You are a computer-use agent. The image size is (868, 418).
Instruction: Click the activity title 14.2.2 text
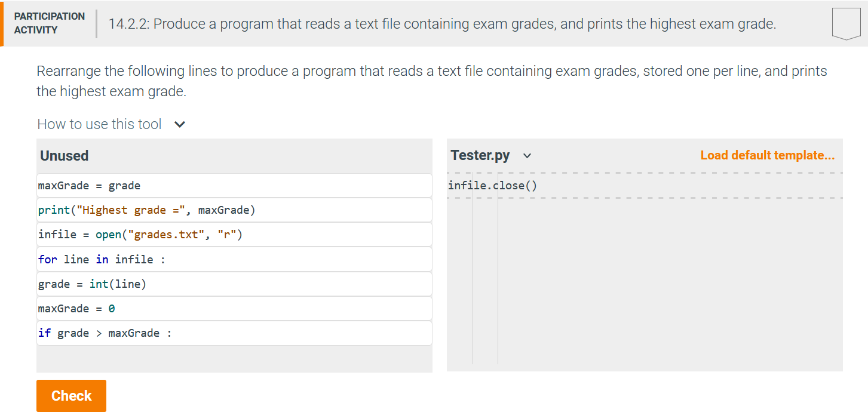[441, 23]
